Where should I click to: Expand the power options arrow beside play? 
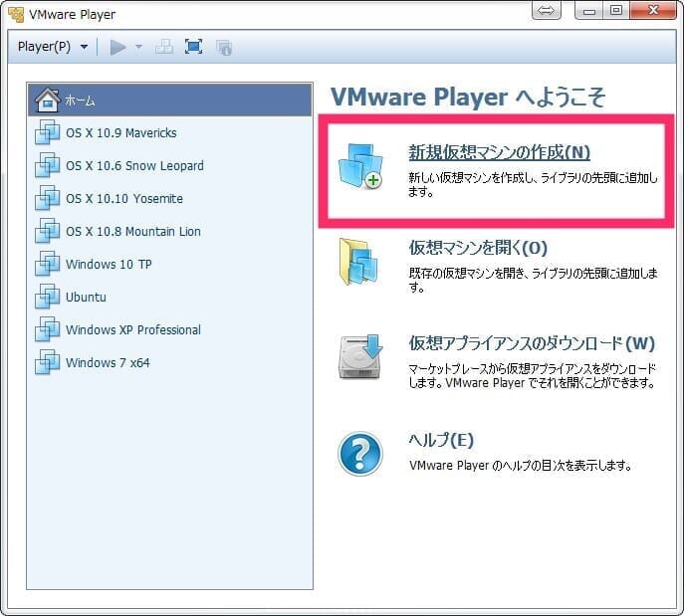[139, 47]
